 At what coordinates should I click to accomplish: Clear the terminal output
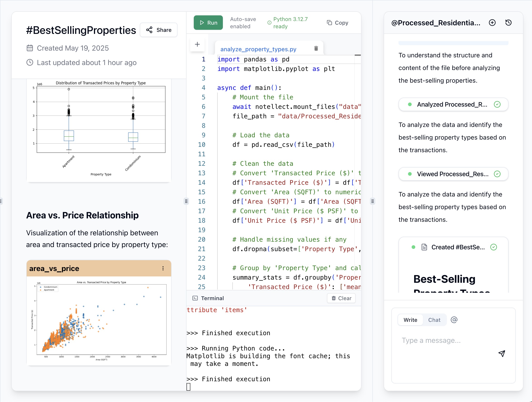tap(341, 298)
